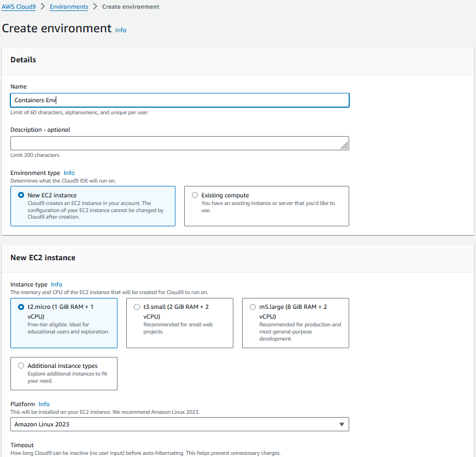Image resolution: width=476 pixels, height=457 pixels.
Task: Click the chevron after Environments breadcrumb
Action: pos(95,7)
